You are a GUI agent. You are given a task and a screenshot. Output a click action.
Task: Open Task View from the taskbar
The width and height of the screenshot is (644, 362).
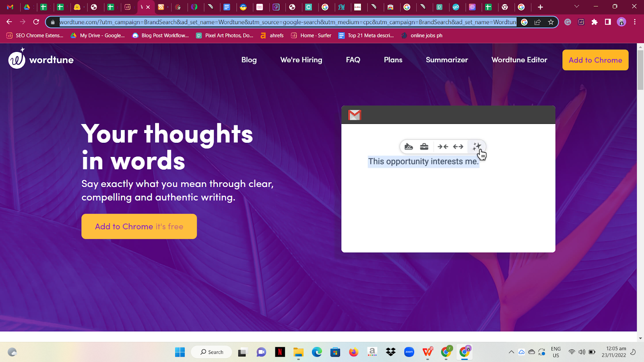[242, 352]
